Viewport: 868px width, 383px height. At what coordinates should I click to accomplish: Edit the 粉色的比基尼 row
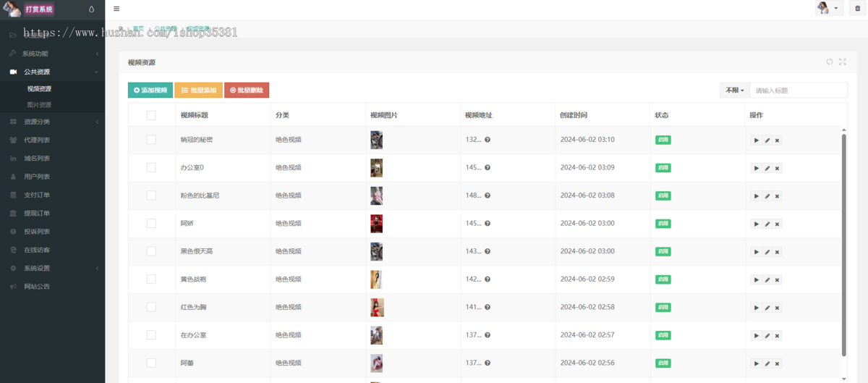pyautogui.click(x=767, y=196)
